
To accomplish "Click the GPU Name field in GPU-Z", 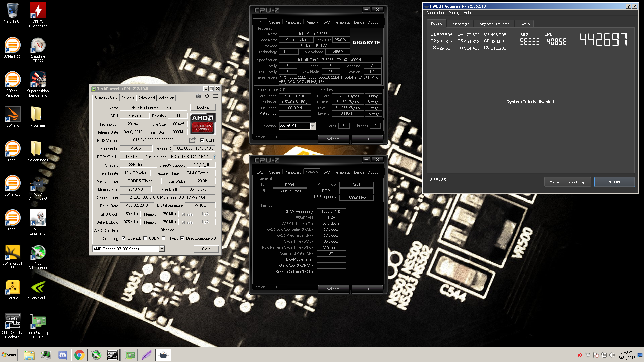I will (153, 108).
